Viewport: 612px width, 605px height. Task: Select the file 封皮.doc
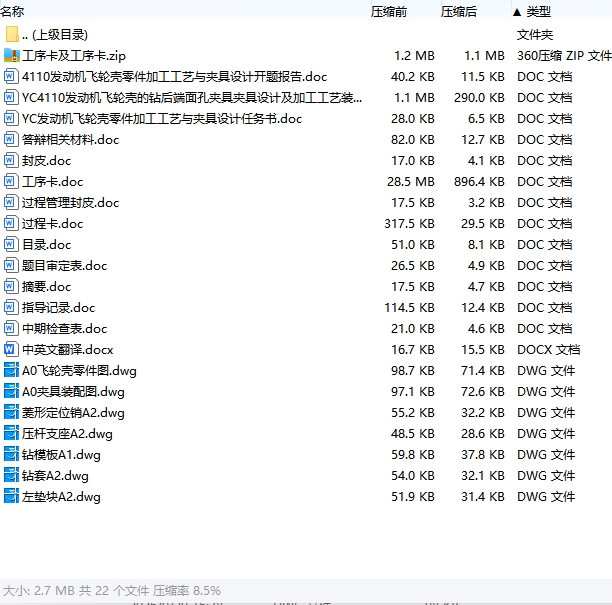[46, 160]
